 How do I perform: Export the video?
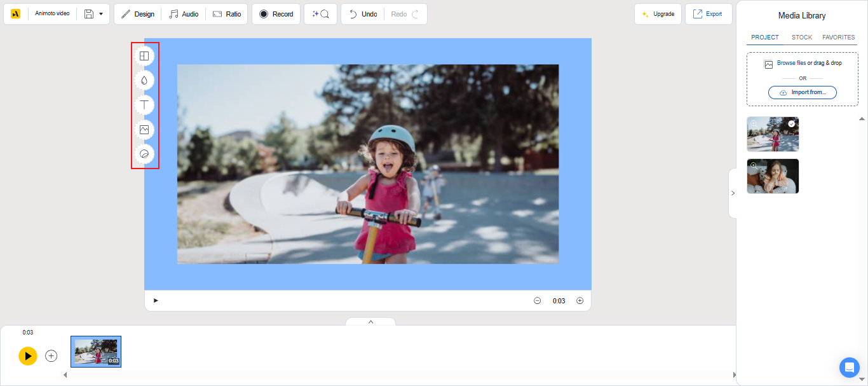pyautogui.click(x=709, y=14)
